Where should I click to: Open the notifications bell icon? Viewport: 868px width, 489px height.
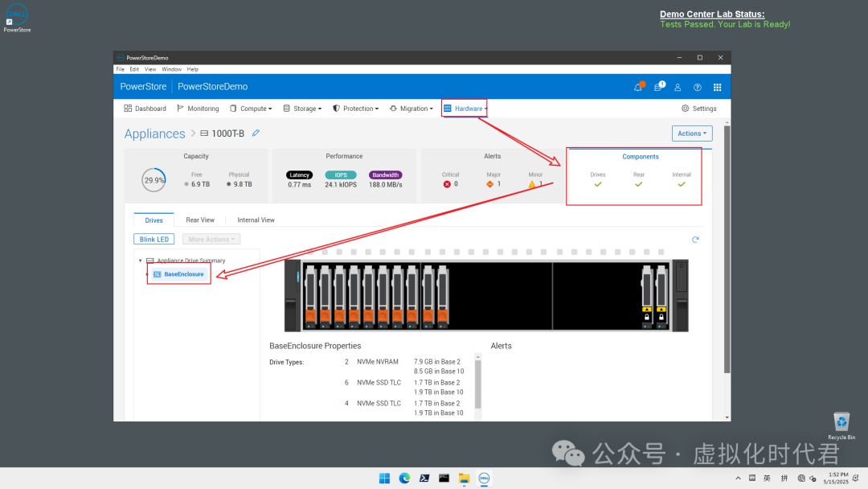(638, 87)
